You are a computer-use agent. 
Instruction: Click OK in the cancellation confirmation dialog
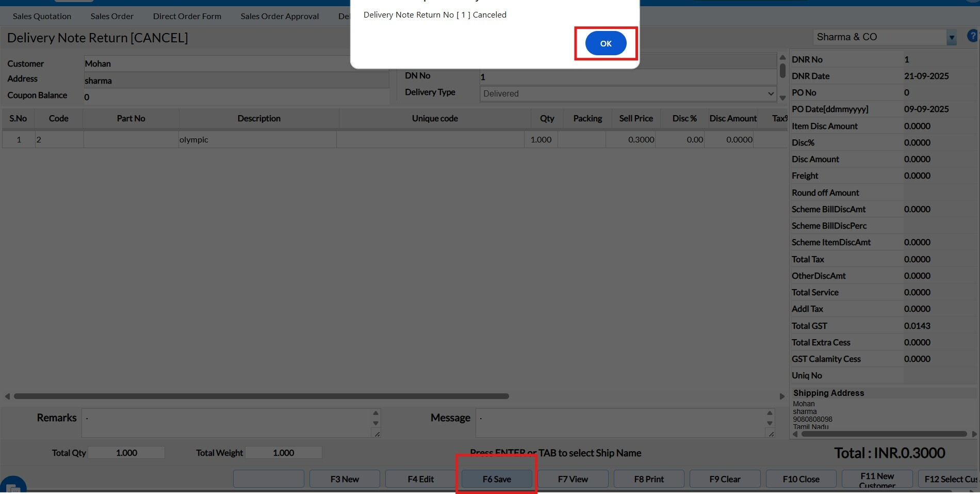pos(606,43)
